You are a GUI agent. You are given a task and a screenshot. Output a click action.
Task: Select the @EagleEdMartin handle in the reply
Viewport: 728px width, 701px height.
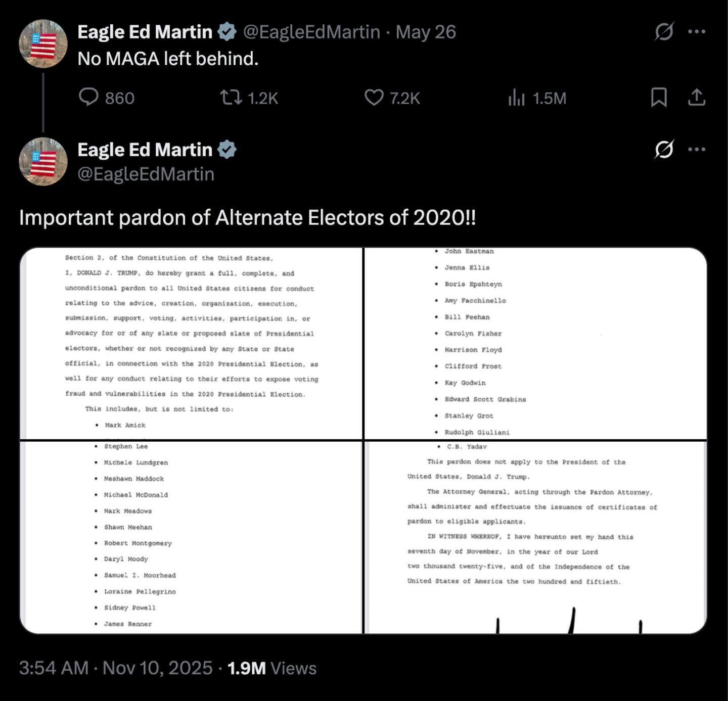(146, 174)
